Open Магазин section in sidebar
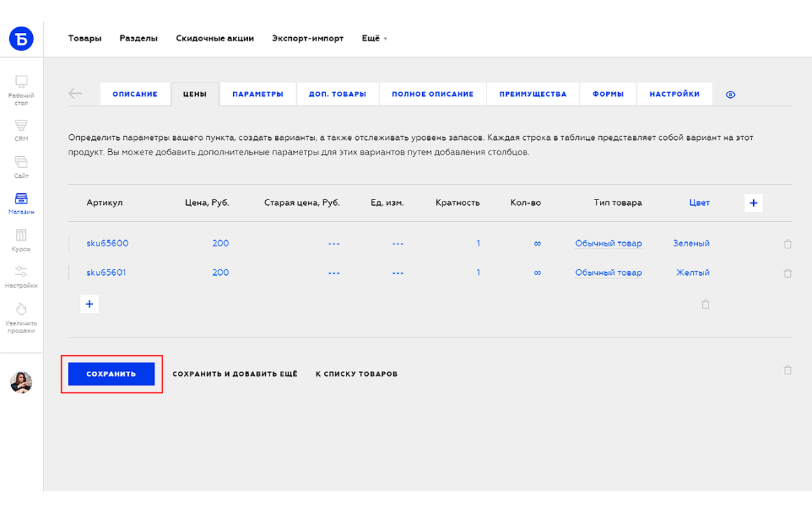 21,204
